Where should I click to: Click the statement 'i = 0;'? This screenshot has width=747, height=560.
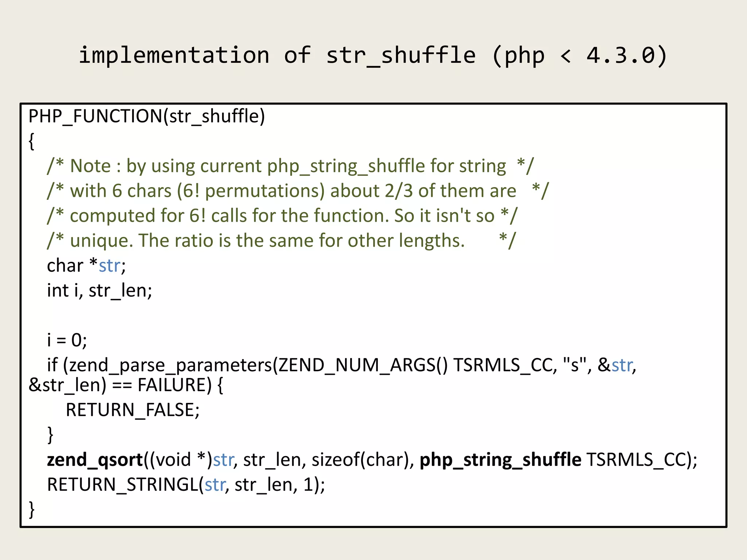click(67, 340)
